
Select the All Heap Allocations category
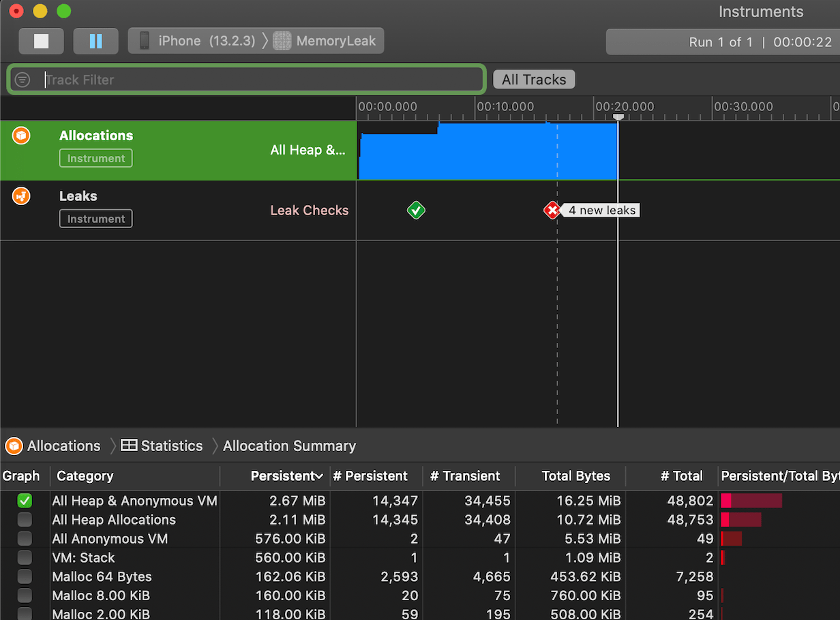click(114, 520)
